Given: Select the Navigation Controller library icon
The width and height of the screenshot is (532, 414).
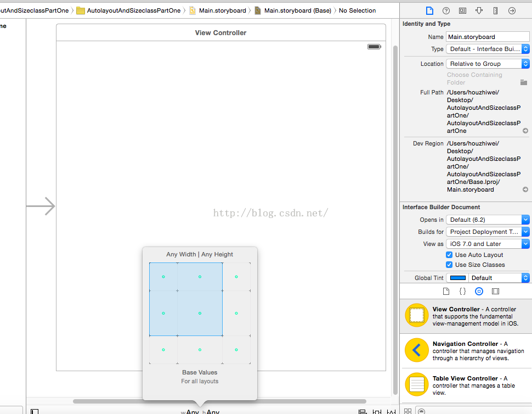Looking at the screenshot, I should (417, 350).
